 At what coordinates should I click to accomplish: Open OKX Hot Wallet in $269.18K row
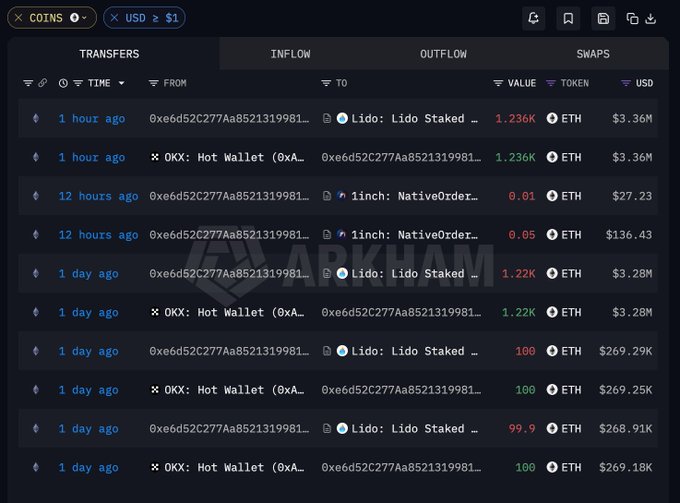point(234,467)
